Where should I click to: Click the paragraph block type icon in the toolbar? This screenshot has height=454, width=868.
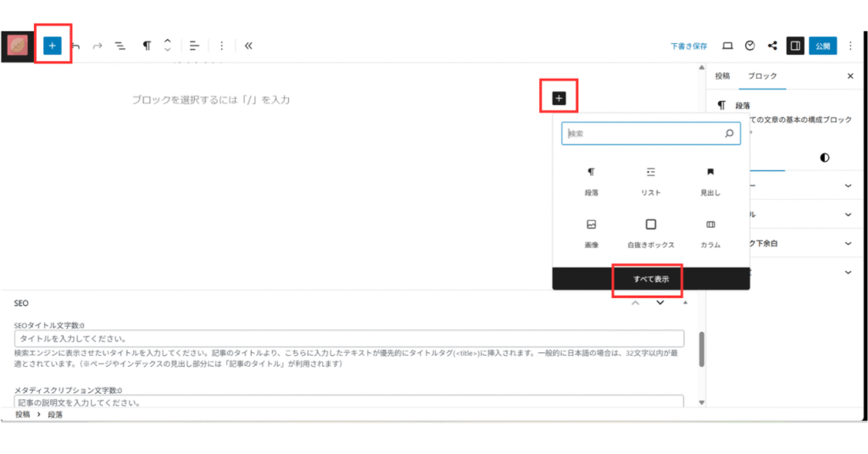(x=147, y=46)
